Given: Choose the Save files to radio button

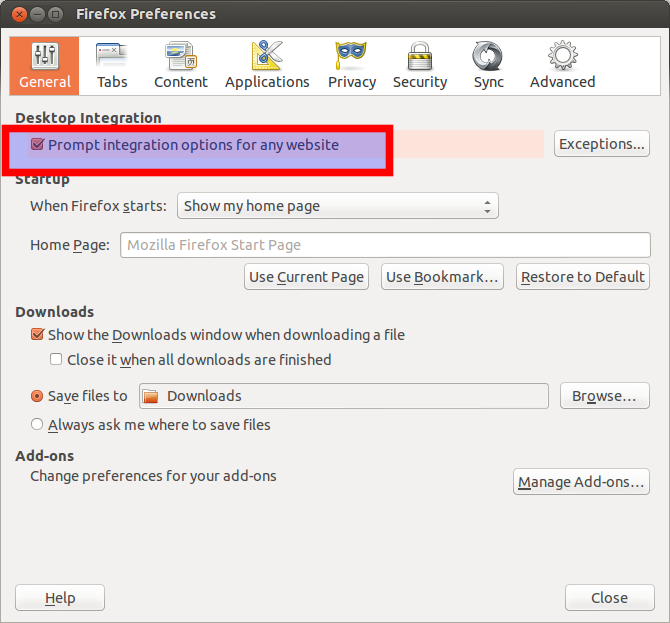Looking at the screenshot, I should pos(38,396).
